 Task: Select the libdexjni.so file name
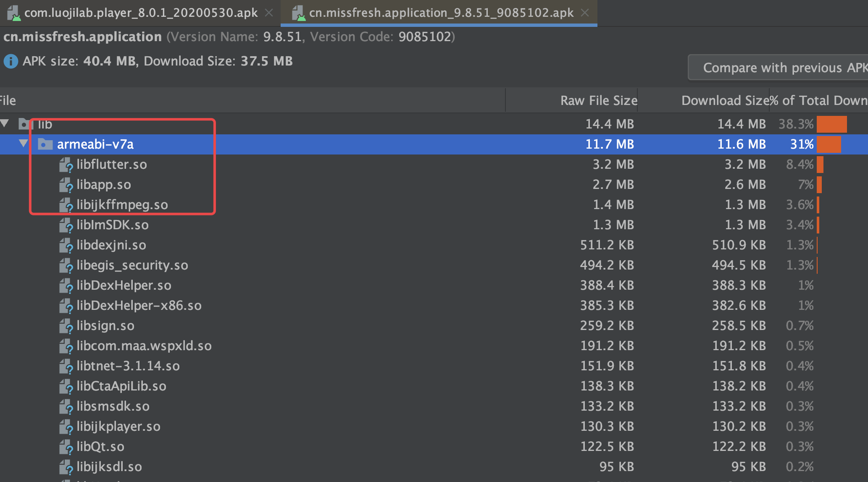coord(111,245)
